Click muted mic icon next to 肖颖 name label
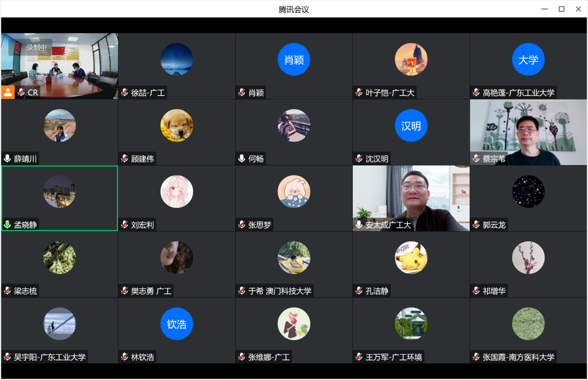This screenshot has height=380, width=588. [242, 93]
